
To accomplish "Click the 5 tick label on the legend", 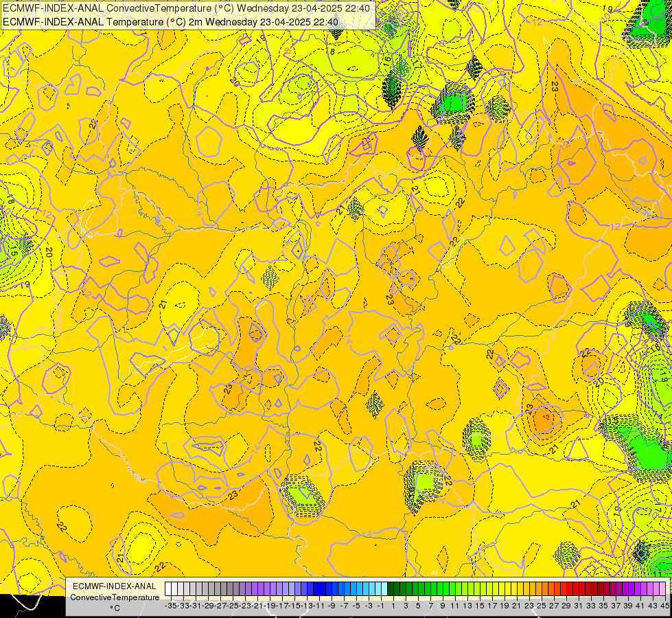I will [x=418, y=606].
